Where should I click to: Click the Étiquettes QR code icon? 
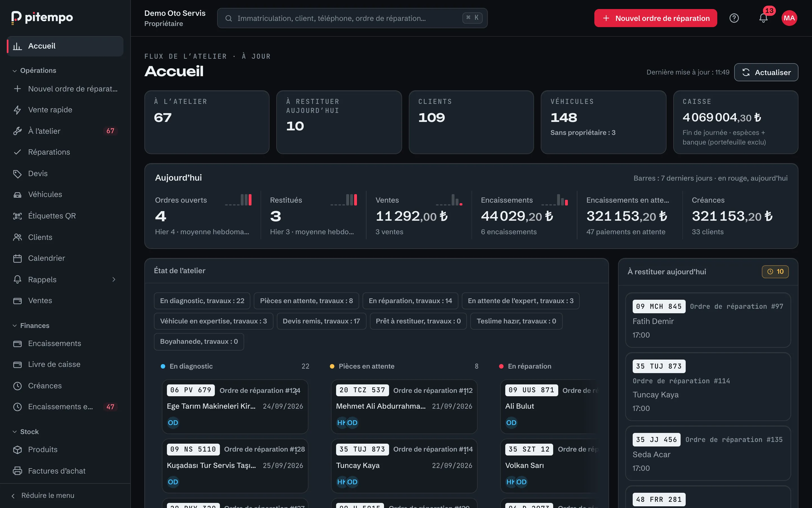17,216
